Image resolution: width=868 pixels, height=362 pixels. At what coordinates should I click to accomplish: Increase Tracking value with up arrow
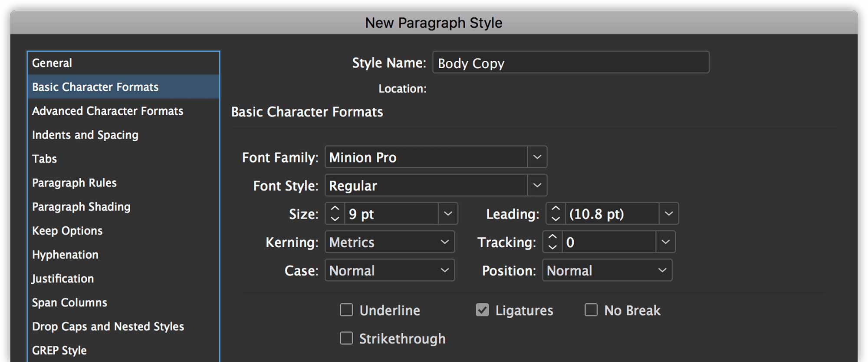(x=552, y=237)
